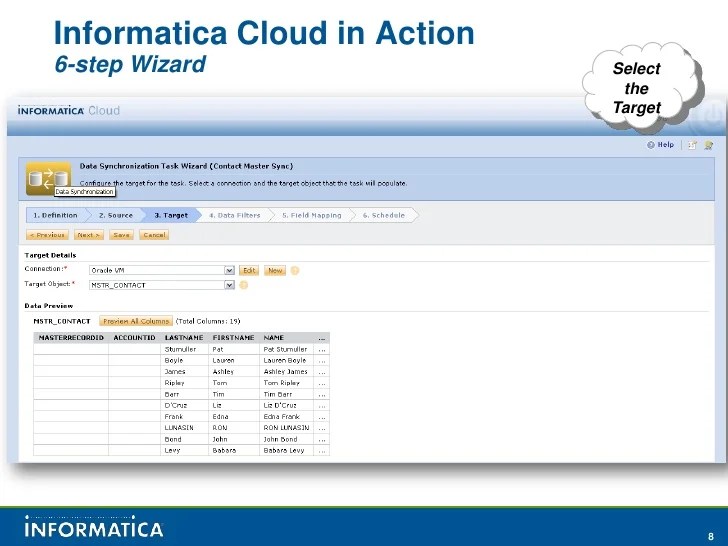This screenshot has height=546, width=728.
Task: Click the notes icon beside Help
Action: [692, 145]
